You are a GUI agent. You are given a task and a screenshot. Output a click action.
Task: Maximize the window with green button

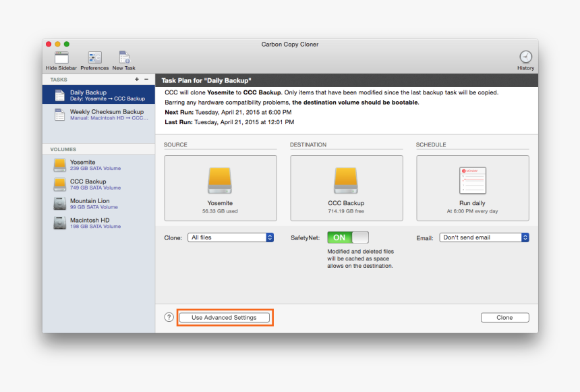click(67, 44)
